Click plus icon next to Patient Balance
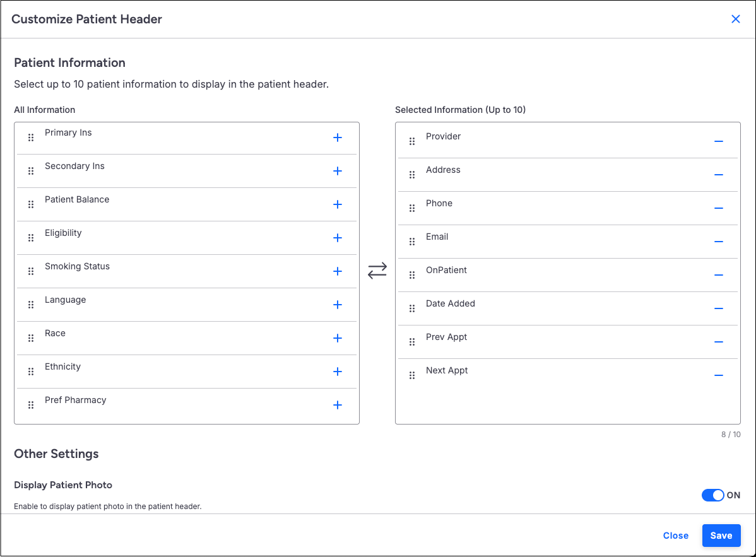Viewport: 756px width, 557px height. tap(338, 204)
